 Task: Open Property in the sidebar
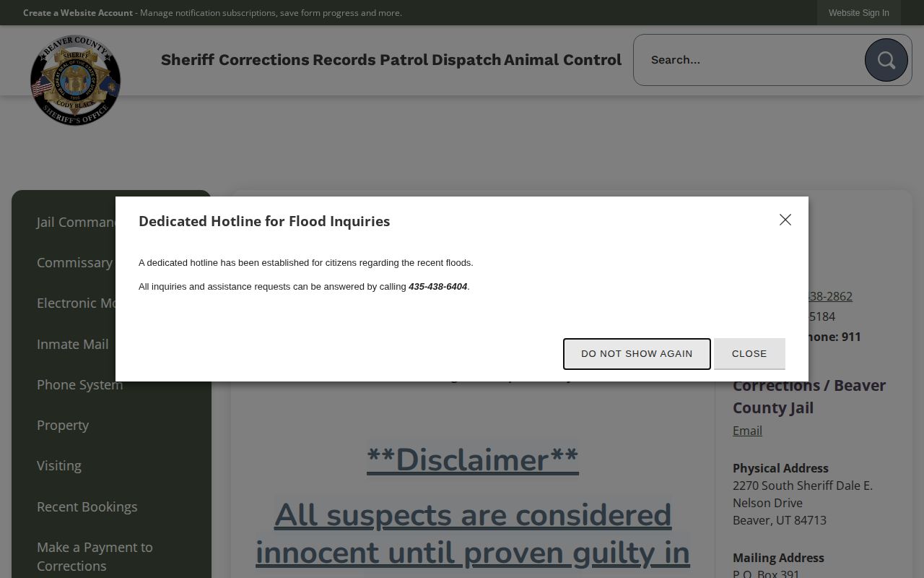[63, 425]
